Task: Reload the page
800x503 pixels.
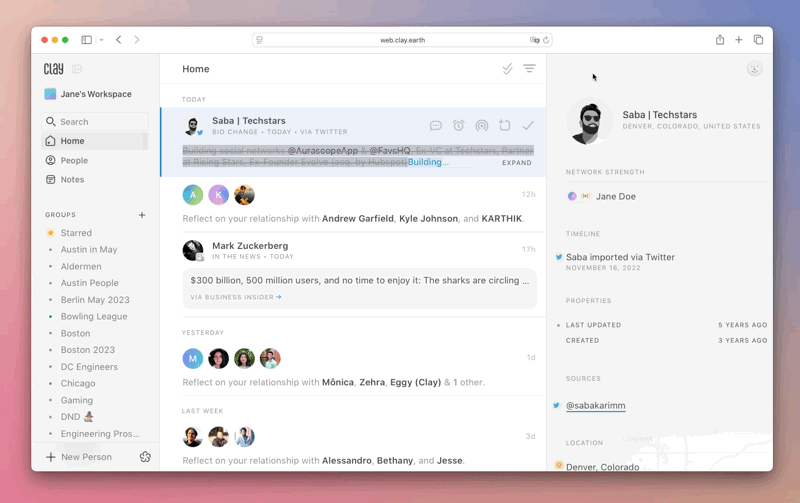Action: 546,40
